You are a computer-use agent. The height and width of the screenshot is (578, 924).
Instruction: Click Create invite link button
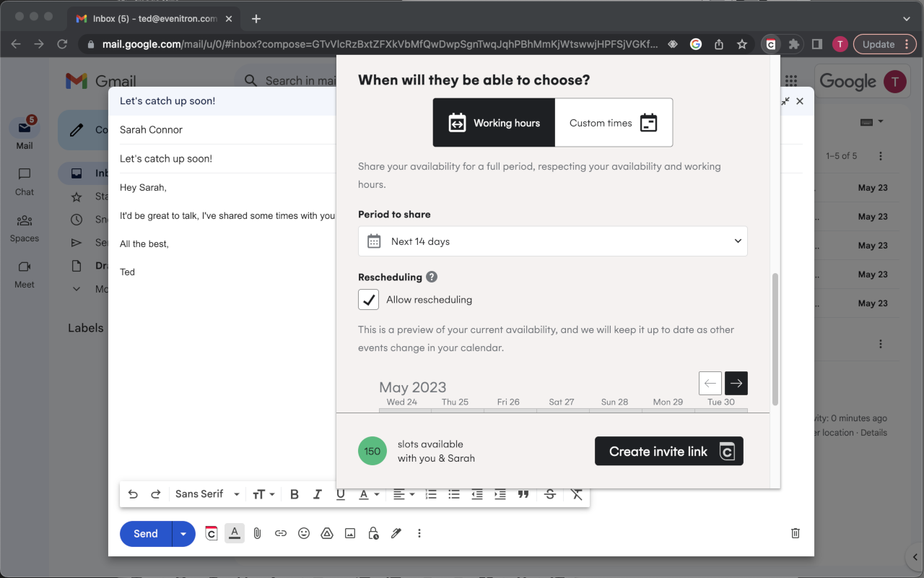(x=669, y=451)
